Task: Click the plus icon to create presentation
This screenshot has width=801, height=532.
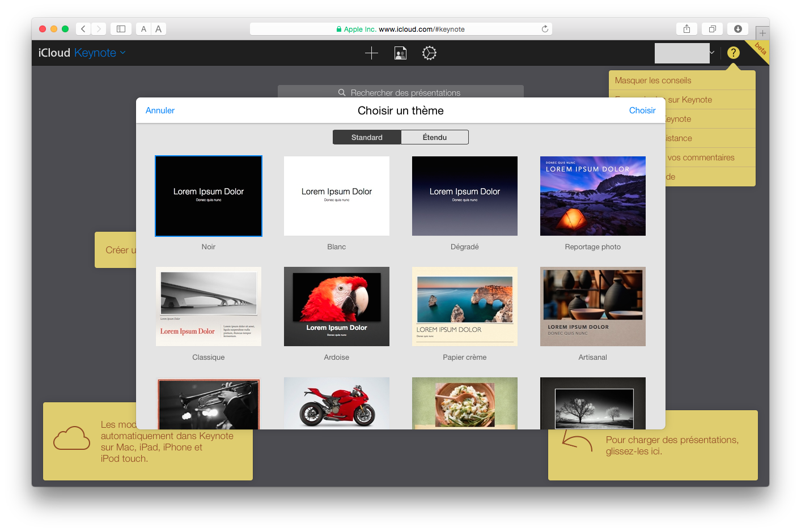Action: (371, 53)
